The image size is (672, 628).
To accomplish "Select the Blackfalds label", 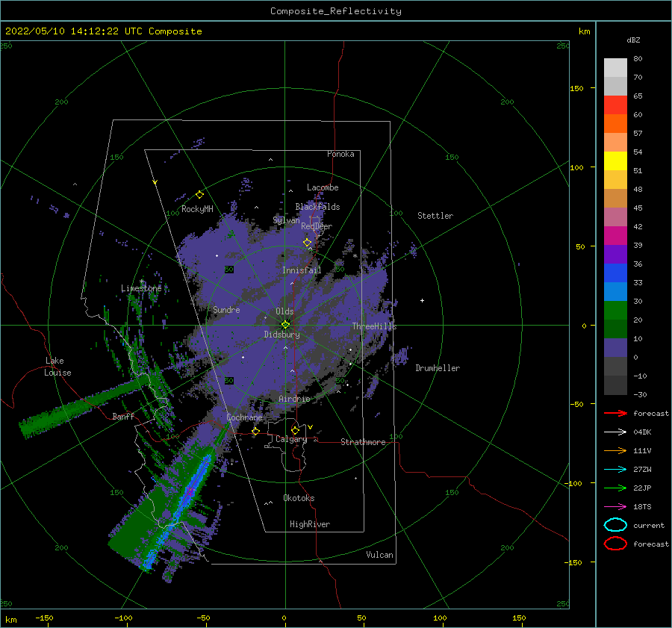I will [317, 207].
